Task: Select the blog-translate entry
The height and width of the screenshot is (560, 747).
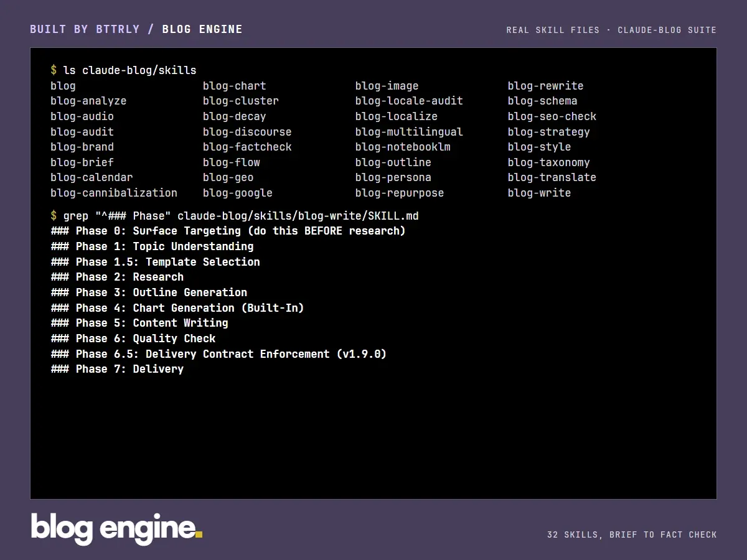Action: 552,177
